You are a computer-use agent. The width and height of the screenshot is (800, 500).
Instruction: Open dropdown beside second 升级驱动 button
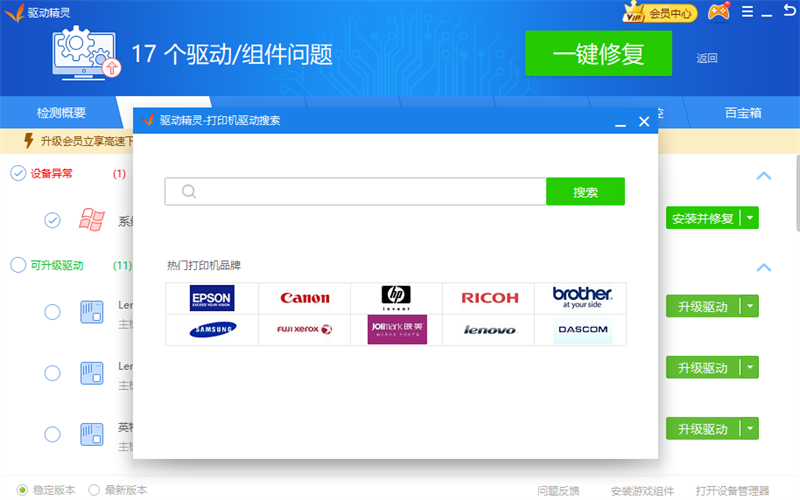pos(750,367)
